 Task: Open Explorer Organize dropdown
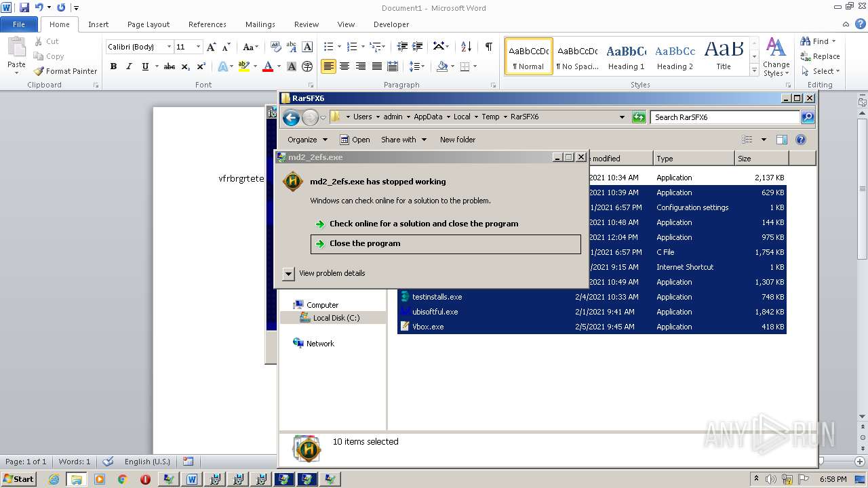(x=307, y=140)
